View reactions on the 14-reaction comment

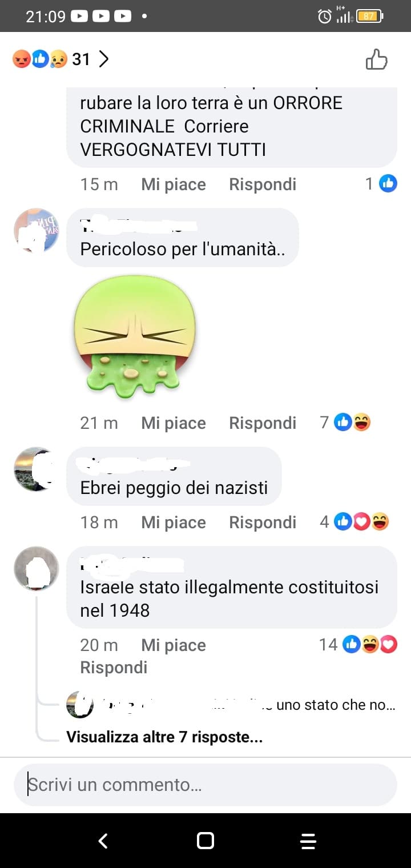click(x=358, y=645)
